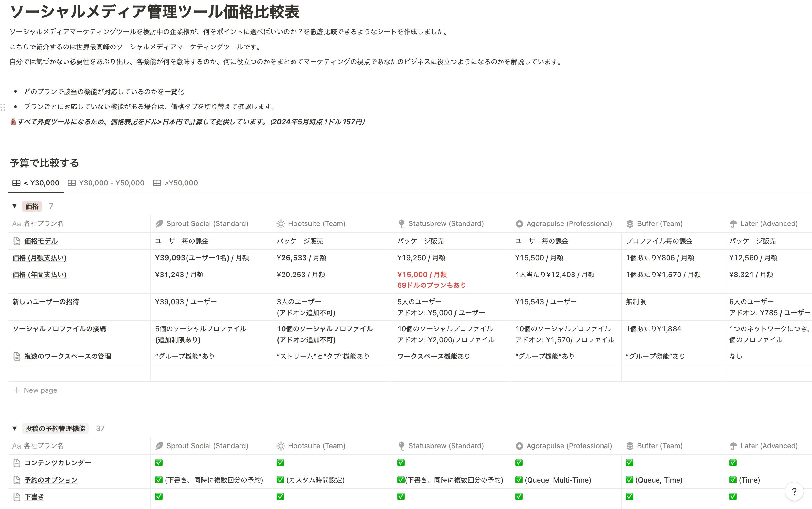The height and width of the screenshot is (509, 812).
Task: Open the help question mark button
Action: point(794,492)
